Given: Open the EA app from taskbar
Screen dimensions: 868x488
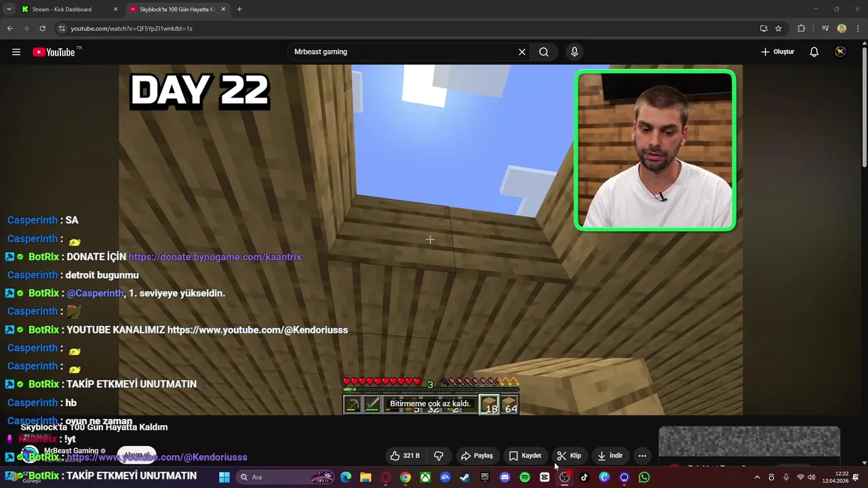Looking at the screenshot, I should coord(445,477).
